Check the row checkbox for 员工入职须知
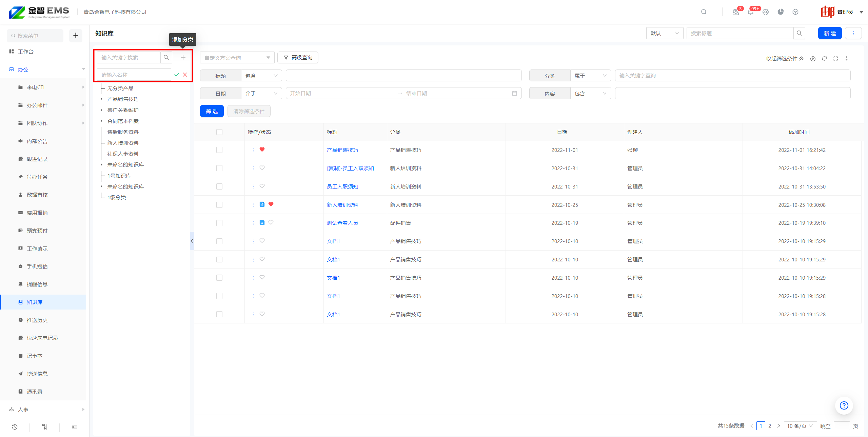 (219, 187)
